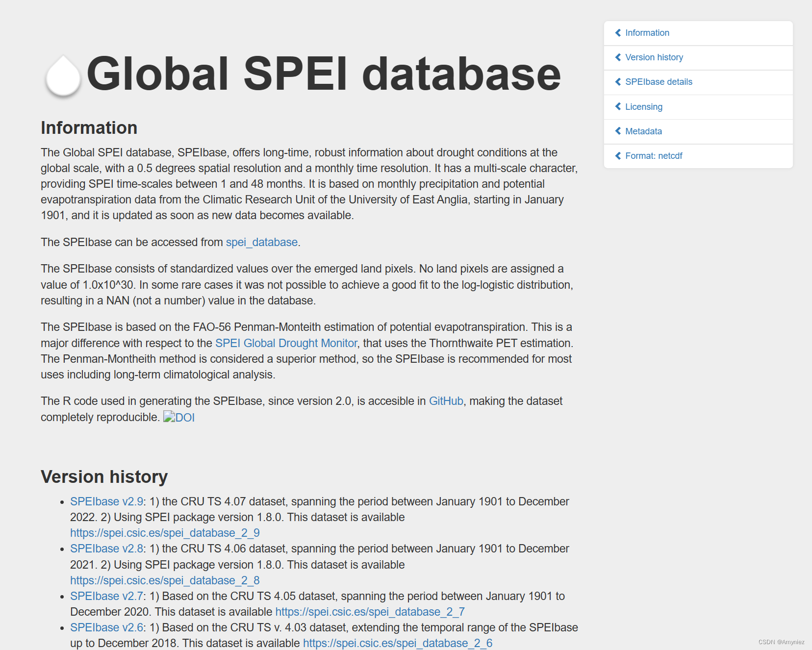This screenshot has height=650, width=812.
Task: Open the GitHub repository link
Action: (x=446, y=401)
